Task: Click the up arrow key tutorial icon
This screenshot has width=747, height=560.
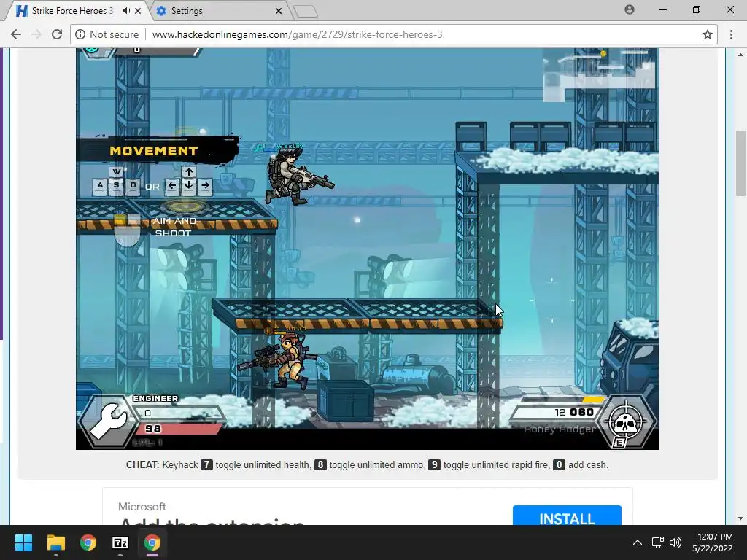Action: pos(189,172)
